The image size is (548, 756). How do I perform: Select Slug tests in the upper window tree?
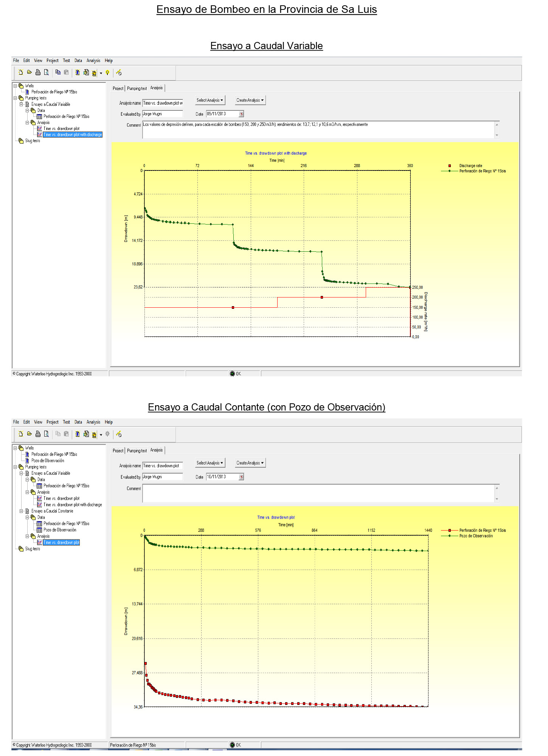(x=33, y=141)
